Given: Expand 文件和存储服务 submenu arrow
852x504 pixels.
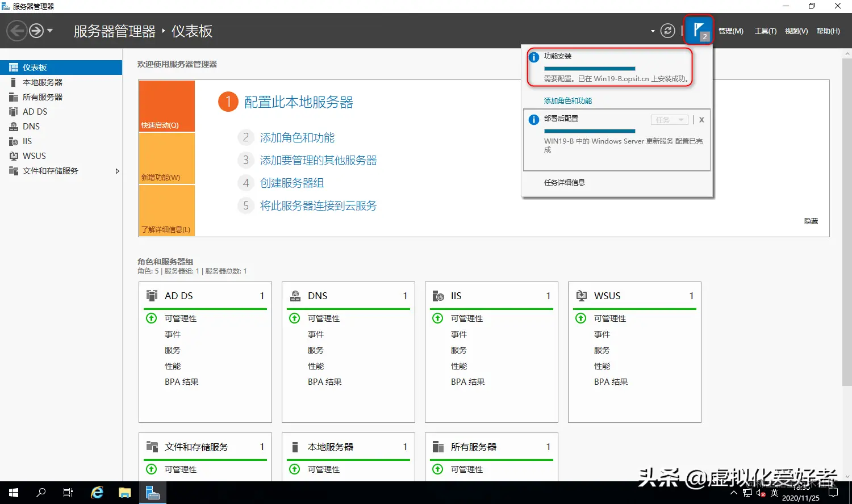Looking at the screenshot, I should [118, 170].
